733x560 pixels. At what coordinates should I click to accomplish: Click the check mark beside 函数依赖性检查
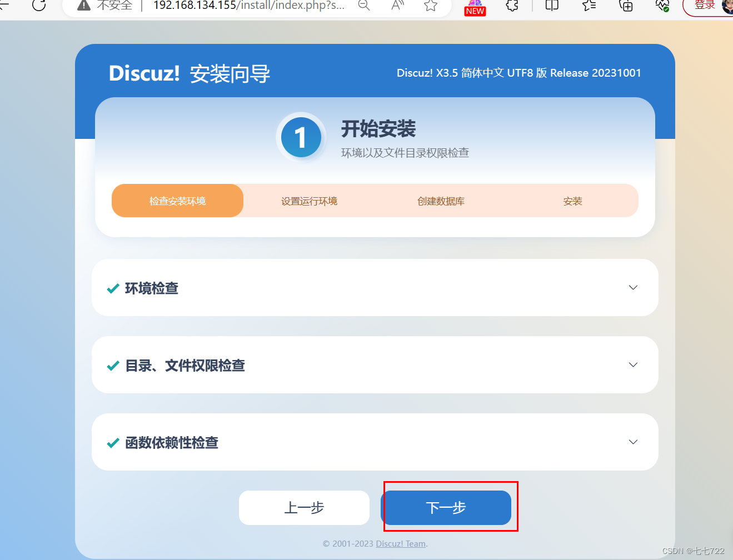coord(113,443)
